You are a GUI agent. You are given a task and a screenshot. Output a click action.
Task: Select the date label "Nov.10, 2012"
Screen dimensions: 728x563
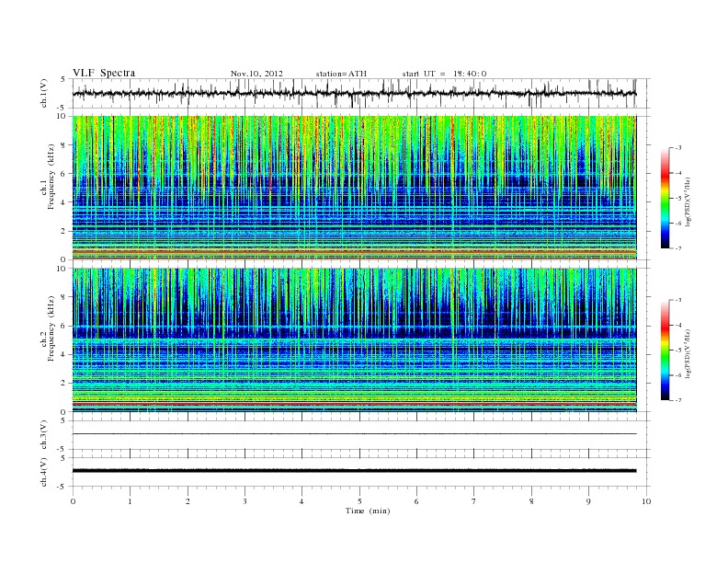pos(256,74)
